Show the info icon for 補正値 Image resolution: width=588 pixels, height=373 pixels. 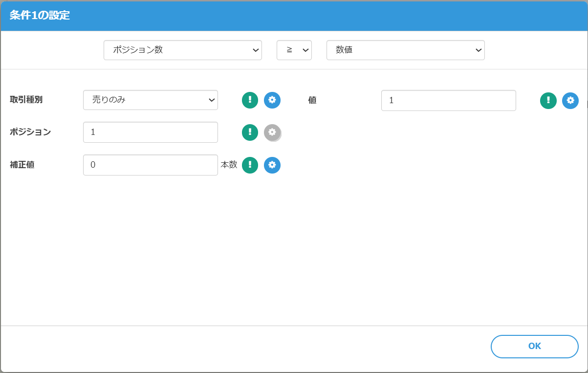point(250,165)
